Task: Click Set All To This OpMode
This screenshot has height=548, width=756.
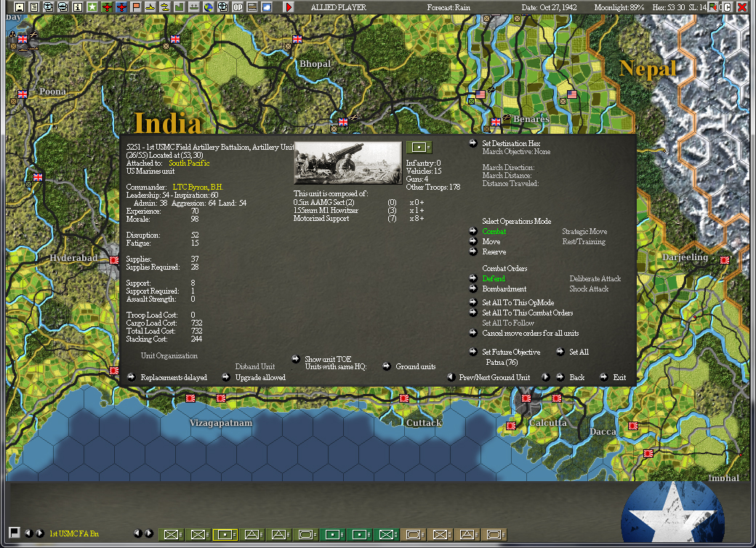Action: [518, 302]
